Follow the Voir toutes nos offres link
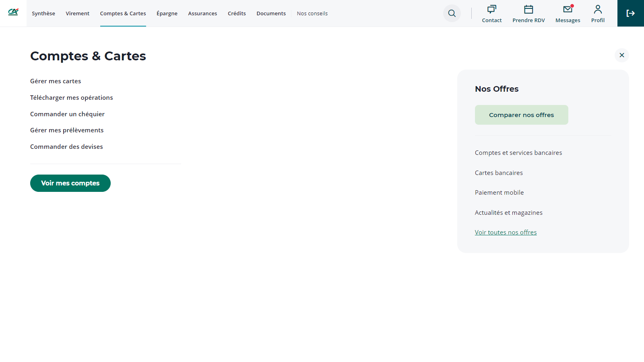The height and width of the screenshot is (362, 644). [x=506, y=232]
